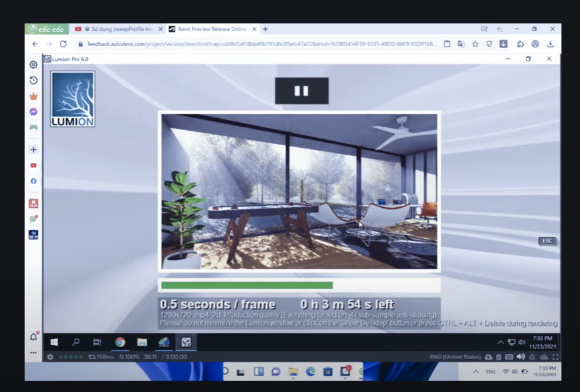Open the browser history sidebar icon

(x=33, y=80)
